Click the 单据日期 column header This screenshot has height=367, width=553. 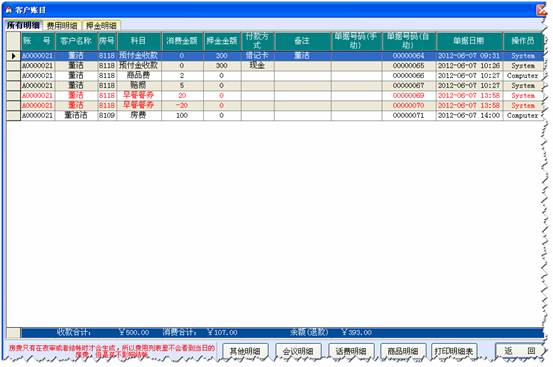pyautogui.click(x=469, y=41)
